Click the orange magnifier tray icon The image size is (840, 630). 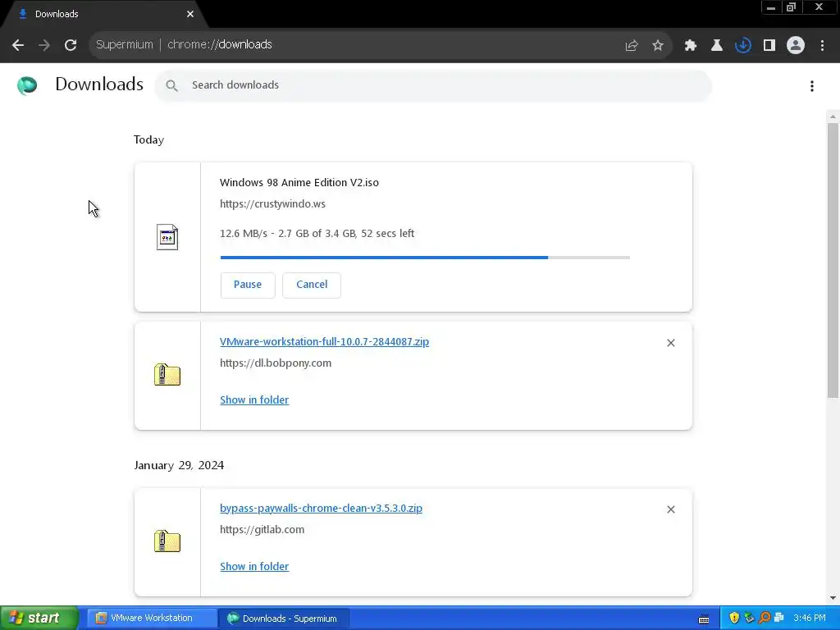click(x=765, y=618)
